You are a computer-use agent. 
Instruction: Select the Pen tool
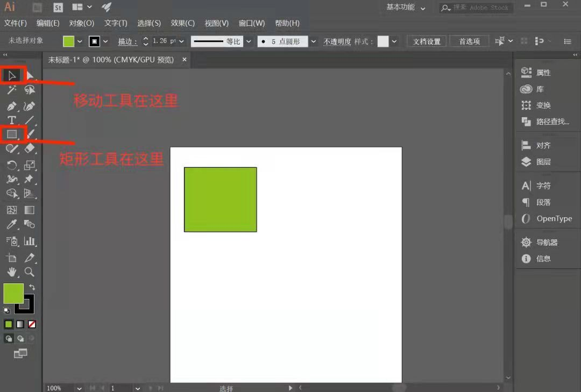[x=12, y=106]
